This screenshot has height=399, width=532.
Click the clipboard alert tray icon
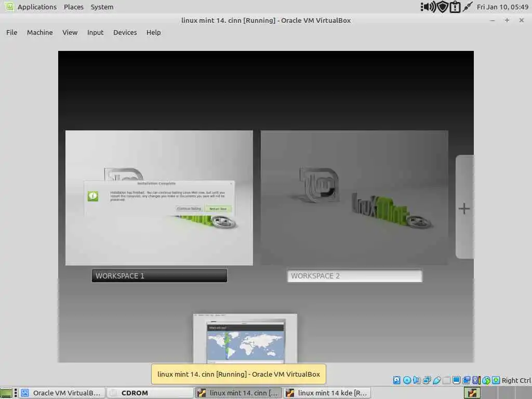click(455, 7)
